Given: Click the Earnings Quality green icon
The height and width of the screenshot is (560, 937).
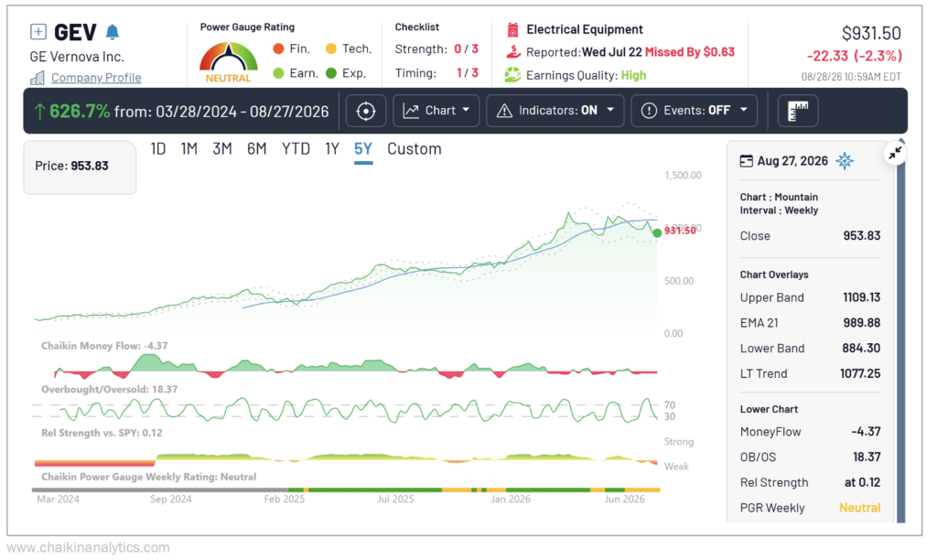Looking at the screenshot, I should pyautogui.click(x=512, y=75).
